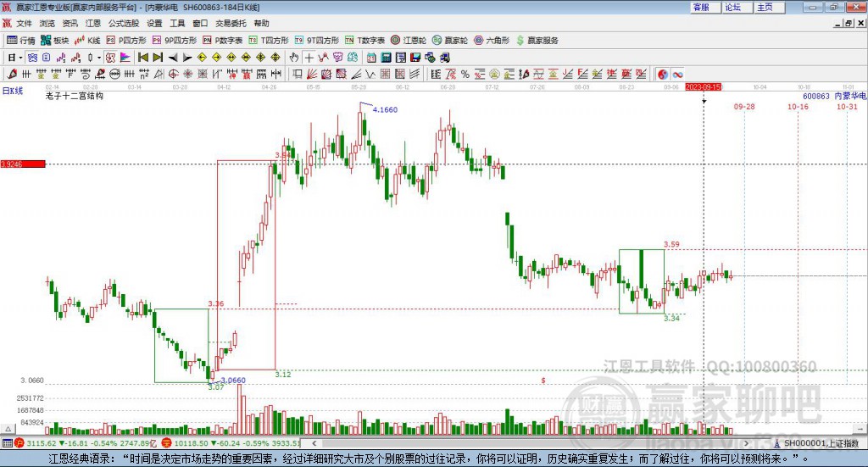Open the T四方形 tool
This screenshot has height=467, width=868.
pos(269,40)
